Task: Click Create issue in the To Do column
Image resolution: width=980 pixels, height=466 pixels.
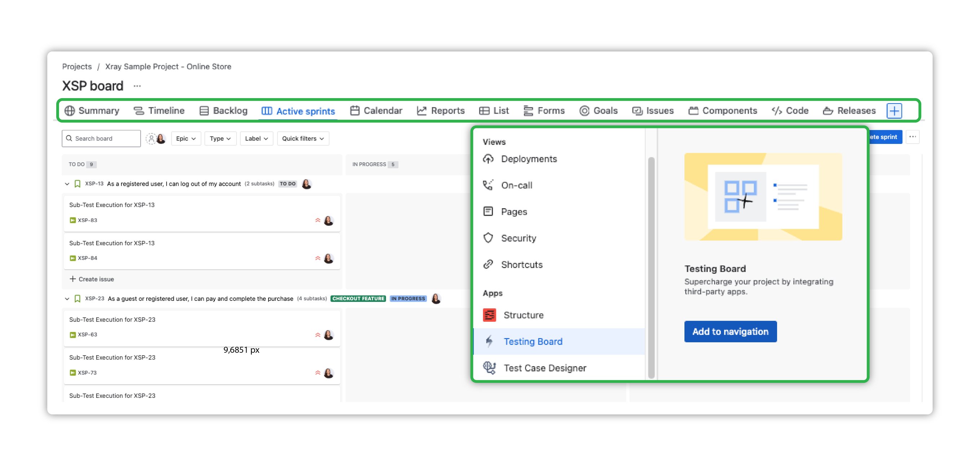Action: point(92,279)
